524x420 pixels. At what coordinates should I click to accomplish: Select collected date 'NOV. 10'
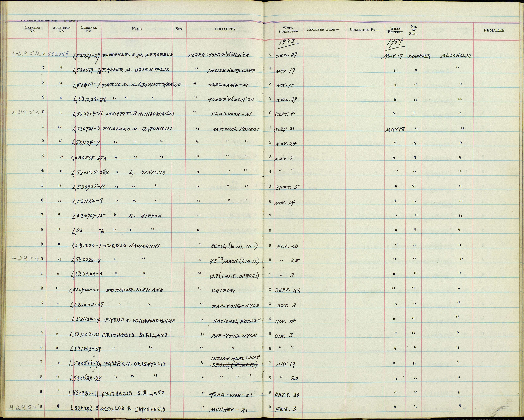pyautogui.click(x=285, y=86)
